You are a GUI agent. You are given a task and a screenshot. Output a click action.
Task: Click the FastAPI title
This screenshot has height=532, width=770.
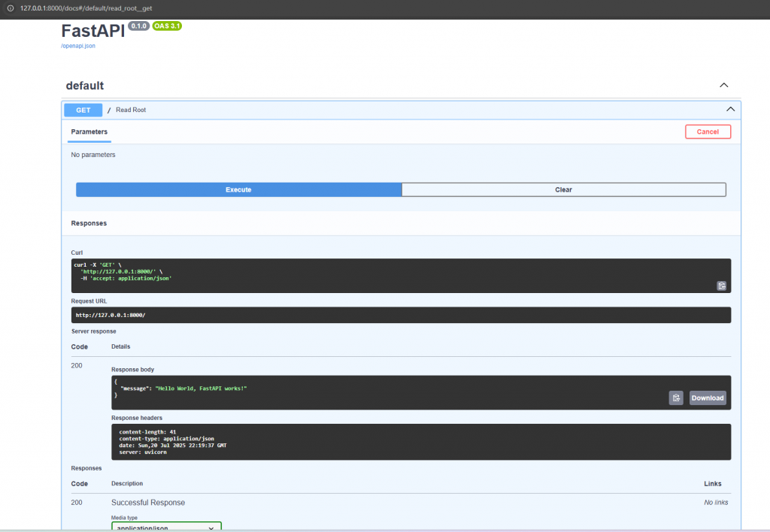(93, 31)
